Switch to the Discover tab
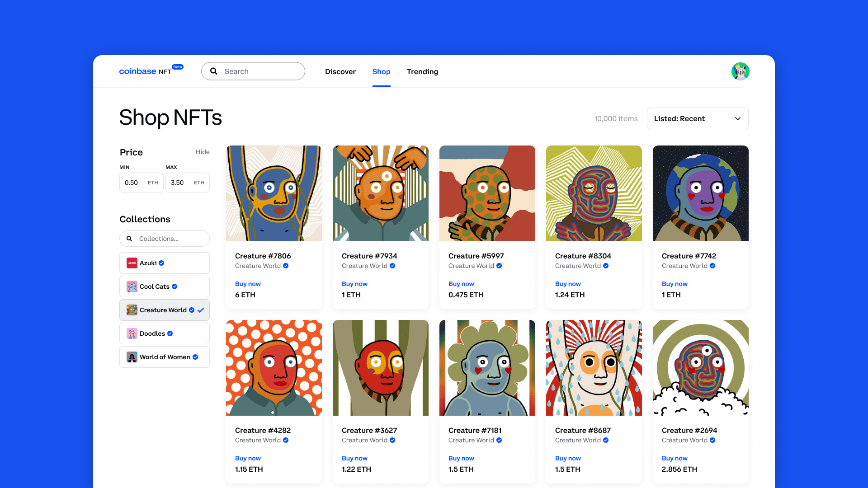The width and height of the screenshot is (868, 488). point(340,71)
